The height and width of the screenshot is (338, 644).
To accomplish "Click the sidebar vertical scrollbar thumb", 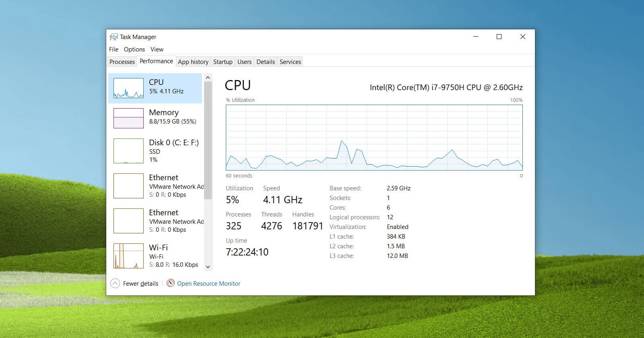I will (208, 140).
